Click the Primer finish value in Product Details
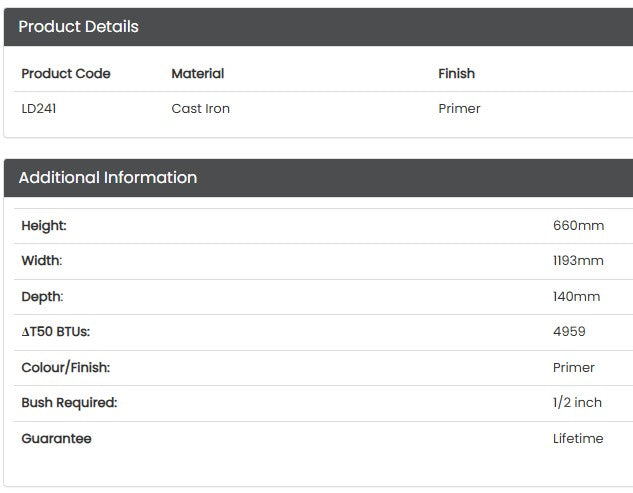Viewport: 633px width, 493px height. tap(459, 109)
